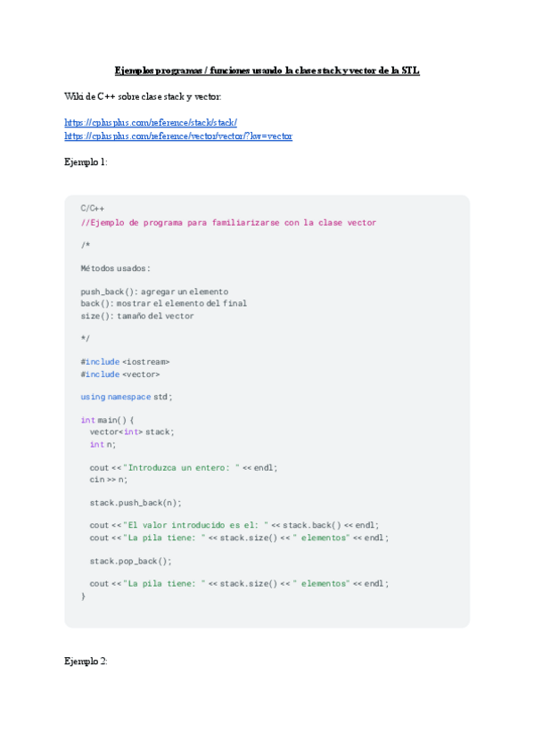Click the 'vector<int> stack;' declaration line
The width and height of the screenshot is (535, 756).
click(132, 431)
